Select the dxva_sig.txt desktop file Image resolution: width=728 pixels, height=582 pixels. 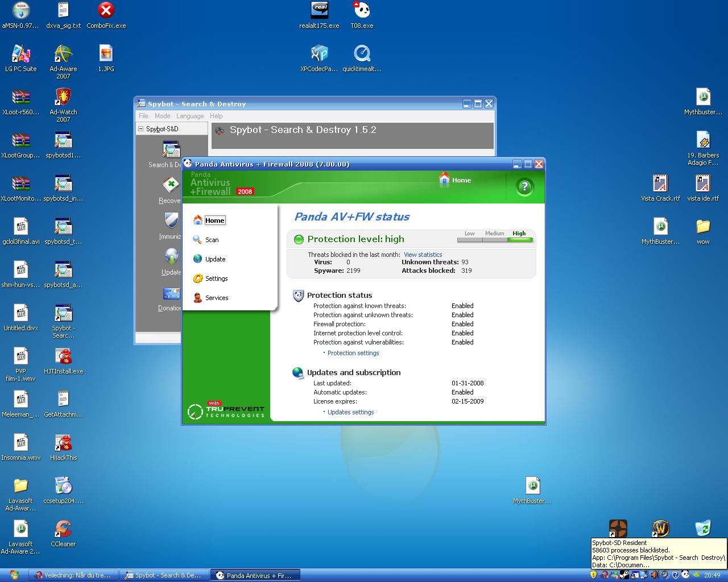tap(63, 15)
